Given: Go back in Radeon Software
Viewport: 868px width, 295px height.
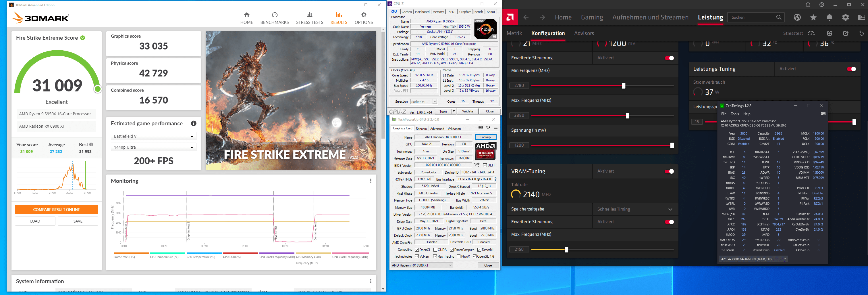Looking at the screenshot, I should [x=526, y=17].
